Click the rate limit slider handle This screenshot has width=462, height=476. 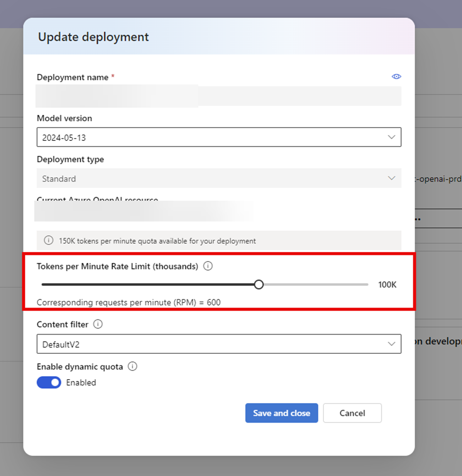[259, 285]
